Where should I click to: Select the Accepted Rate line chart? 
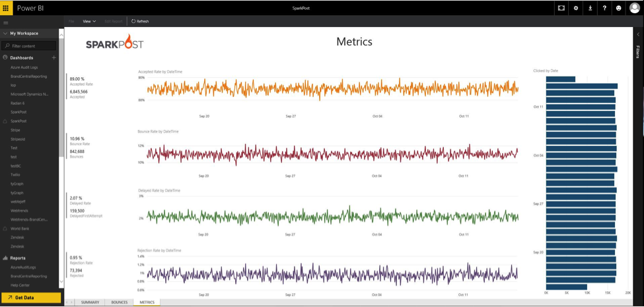click(328, 94)
